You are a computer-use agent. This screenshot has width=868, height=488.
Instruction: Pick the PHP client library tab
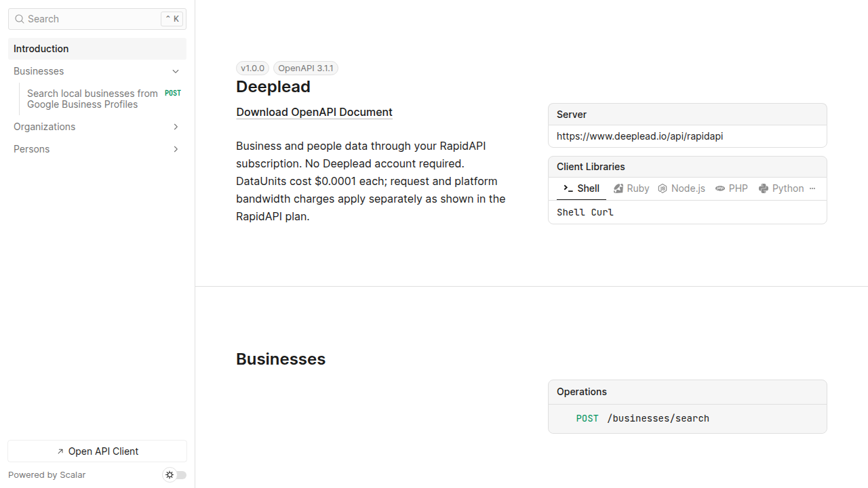coord(732,188)
